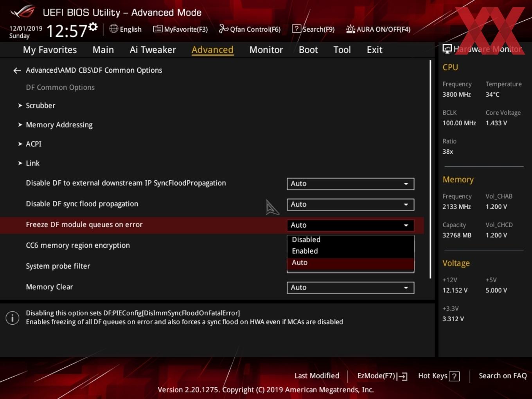Open Search on FAQ
This screenshot has width=532, height=399.
pos(503,376)
